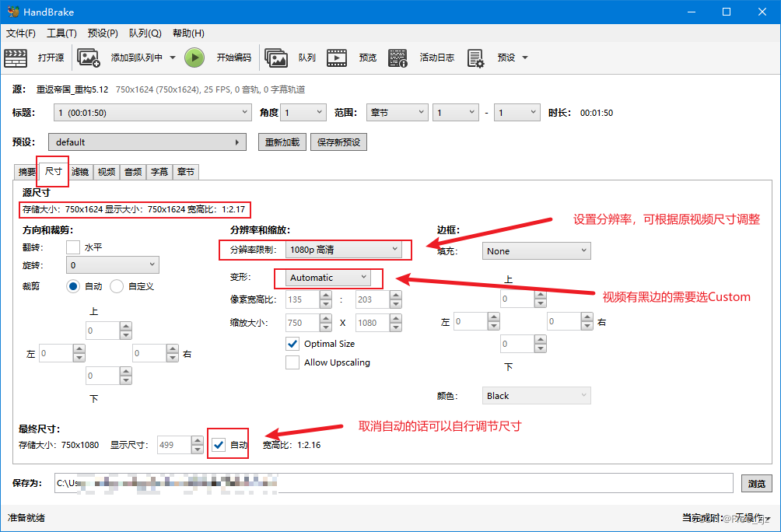Click the Open Source clapperboard icon
Screen dimensions: 781x532
16,58
